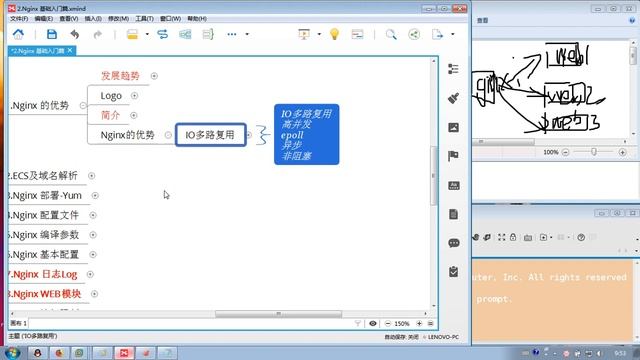640x360 pixels.
Task: Open the 帮助(H) menu
Action: (197, 19)
